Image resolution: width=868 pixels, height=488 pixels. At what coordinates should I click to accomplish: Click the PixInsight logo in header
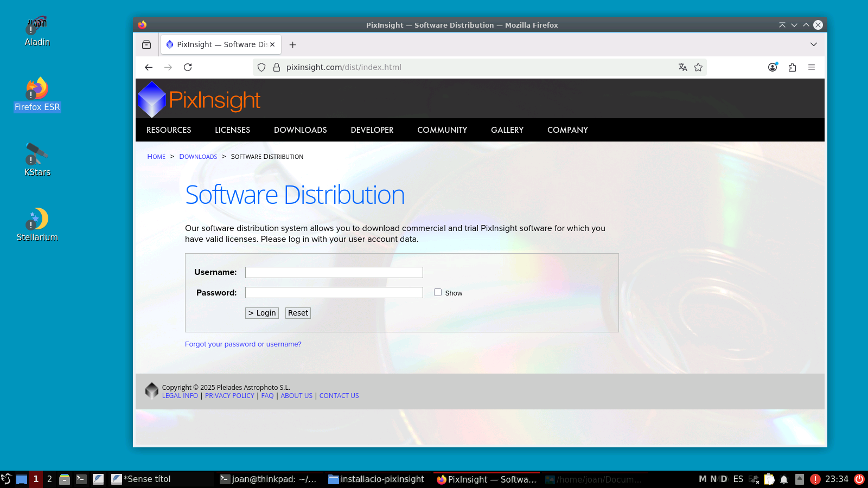pos(199,100)
